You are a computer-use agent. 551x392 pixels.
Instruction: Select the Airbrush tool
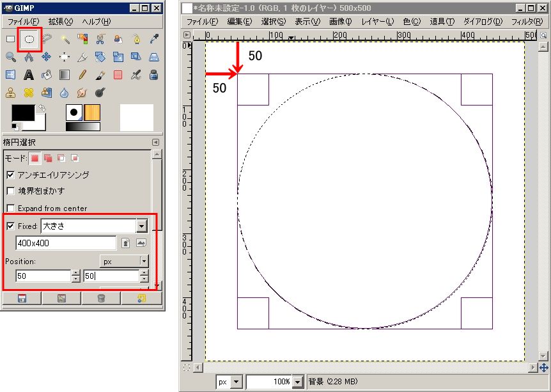[136, 75]
